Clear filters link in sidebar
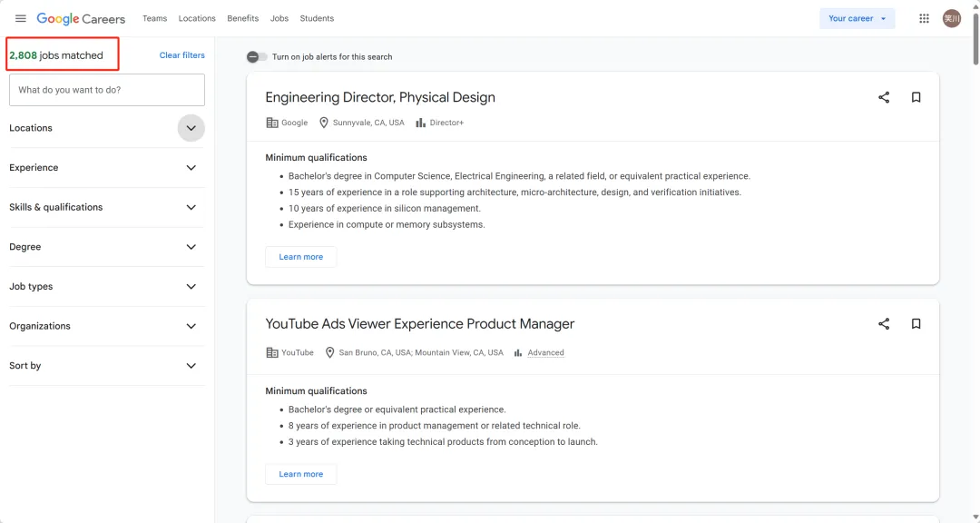Viewport: 980px width, 523px height. pyautogui.click(x=181, y=55)
